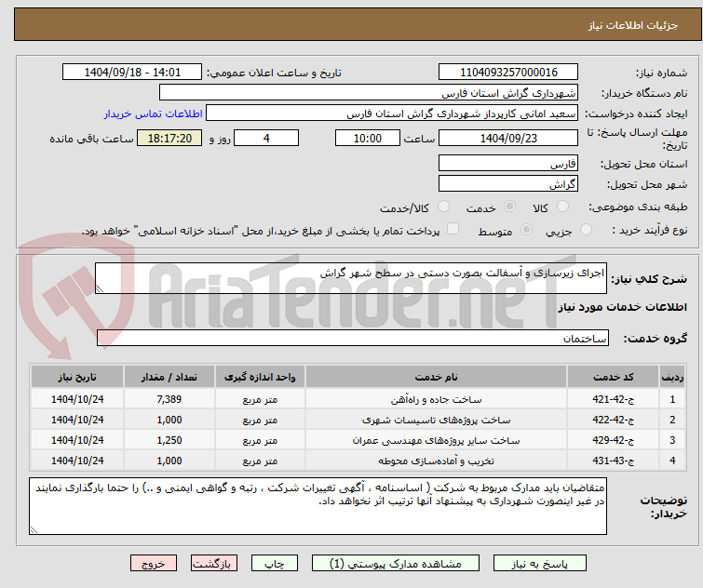Image resolution: width=703 pixels, height=588 pixels.
Task: Click quantity value 1,250
Action: [169, 440]
